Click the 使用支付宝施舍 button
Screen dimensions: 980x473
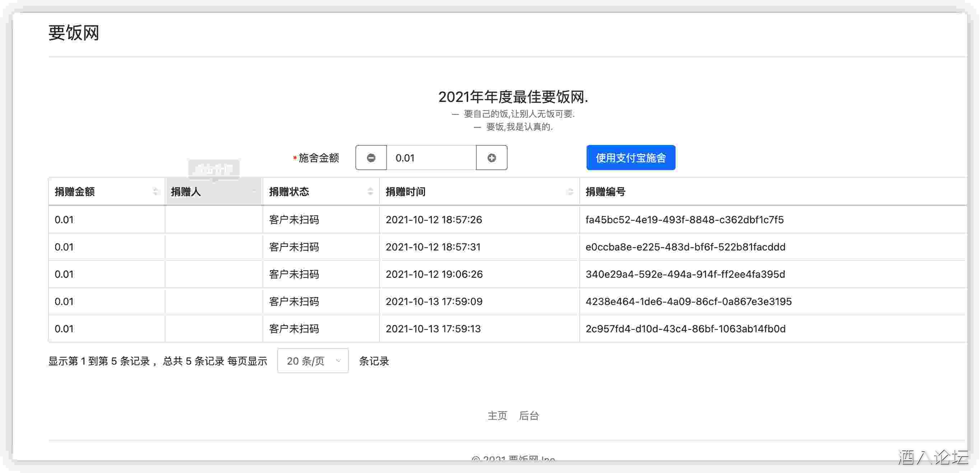coord(630,158)
